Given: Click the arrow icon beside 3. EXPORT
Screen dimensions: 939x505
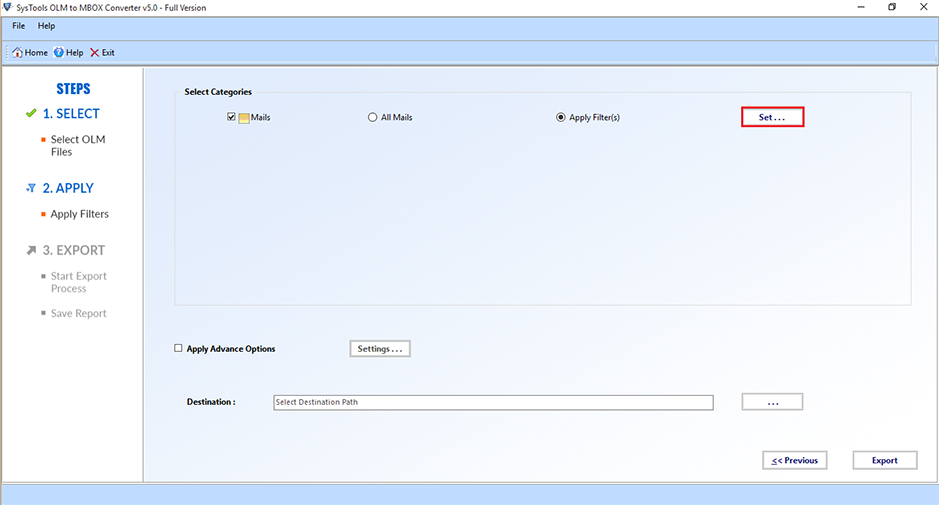Looking at the screenshot, I should [x=31, y=250].
